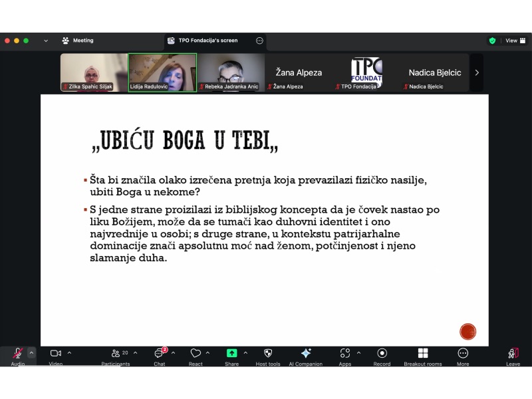Open the More options menu
The width and height of the screenshot is (532, 399).
pyautogui.click(x=463, y=354)
